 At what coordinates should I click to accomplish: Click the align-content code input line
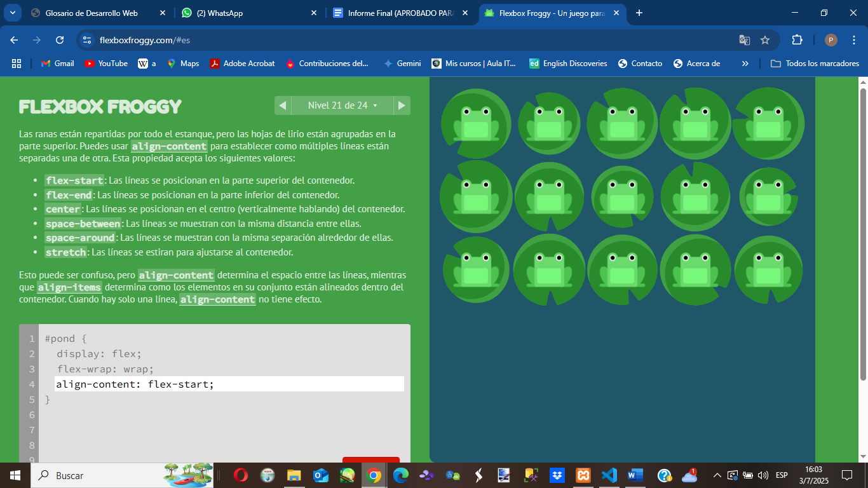click(x=229, y=384)
